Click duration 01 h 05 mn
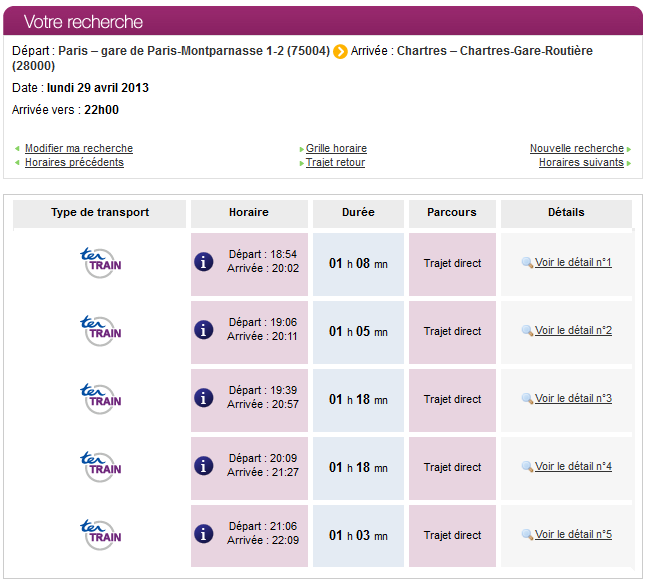The height and width of the screenshot is (584, 650). pyautogui.click(x=358, y=332)
